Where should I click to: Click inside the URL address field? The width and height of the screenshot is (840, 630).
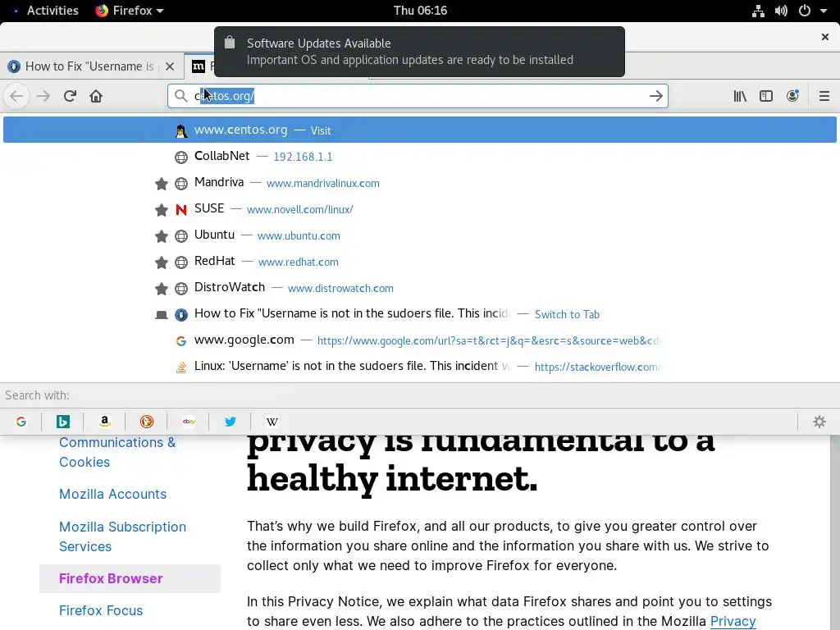tap(418, 97)
